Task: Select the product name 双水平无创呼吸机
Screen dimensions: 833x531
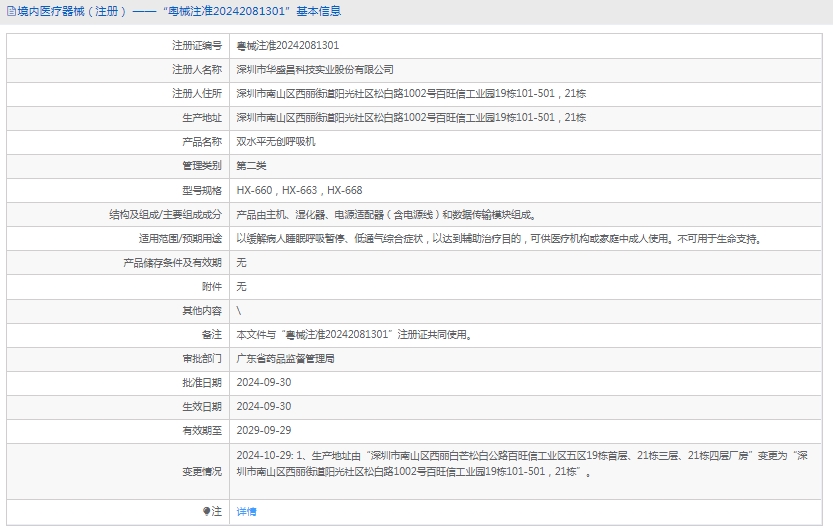Action: coord(275,142)
